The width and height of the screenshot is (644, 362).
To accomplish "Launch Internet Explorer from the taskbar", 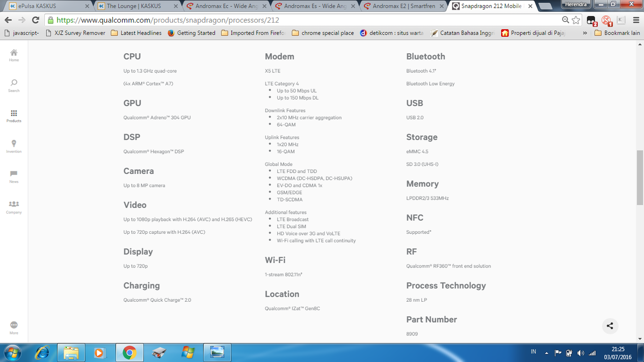I will pos(42,352).
